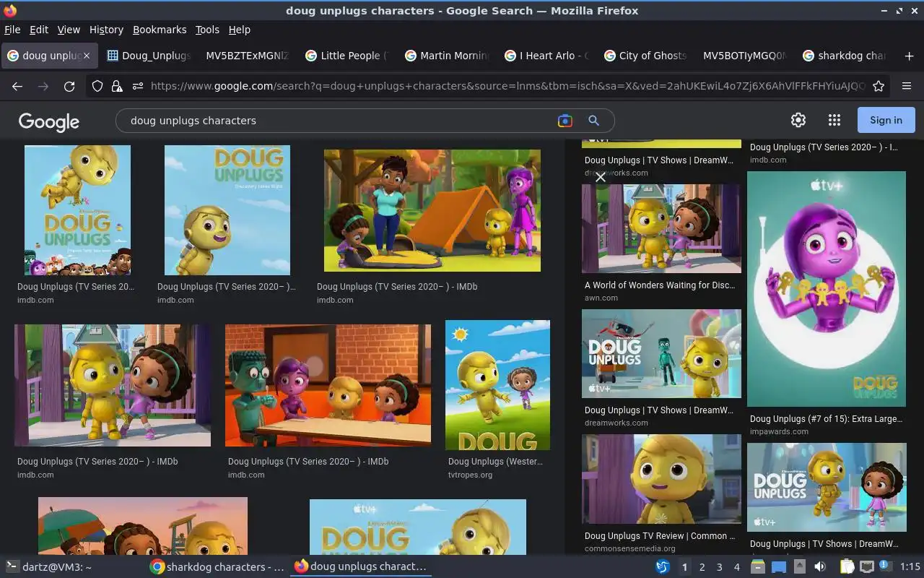
Task: Switch to the MV5BOTIyMGQ0 tab
Action: coord(744,56)
